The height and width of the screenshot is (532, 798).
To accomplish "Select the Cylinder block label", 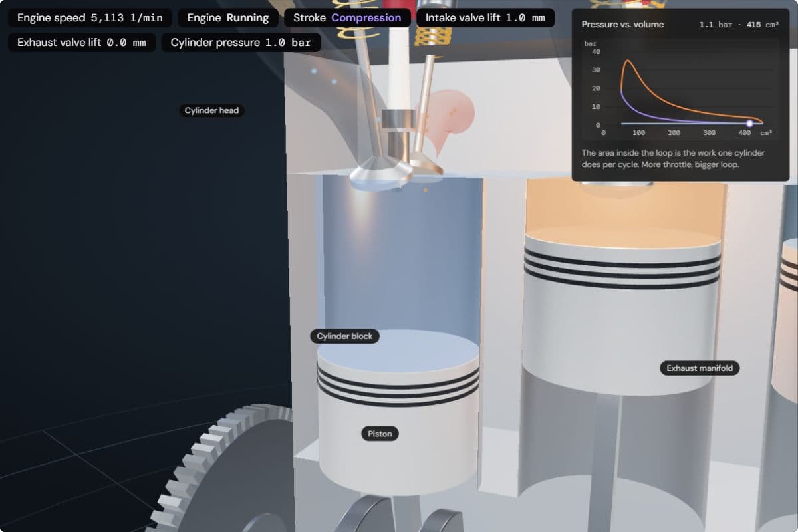I will tap(344, 336).
